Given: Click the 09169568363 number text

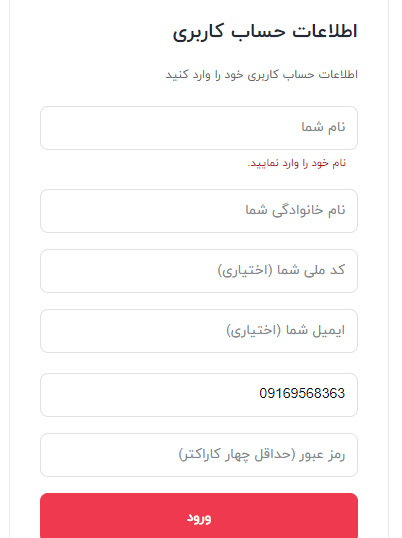Looking at the screenshot, I should coord(302,394).
